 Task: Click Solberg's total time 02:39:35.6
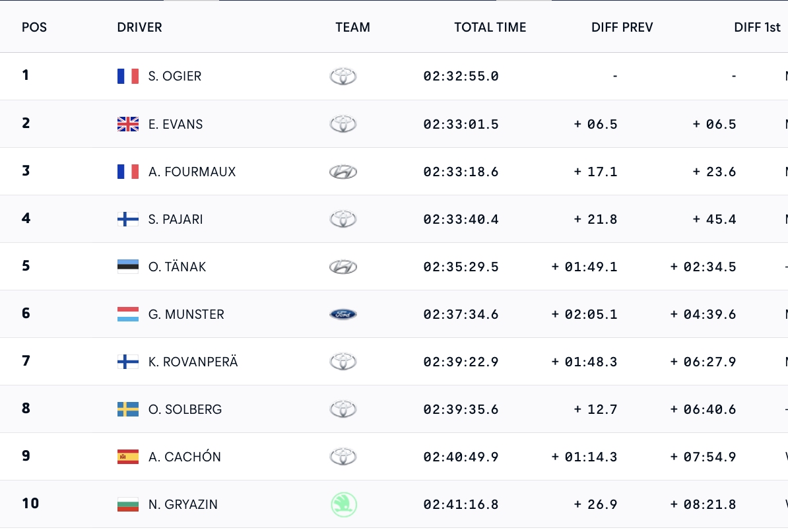pyautogui.click(x=461, y=409)
